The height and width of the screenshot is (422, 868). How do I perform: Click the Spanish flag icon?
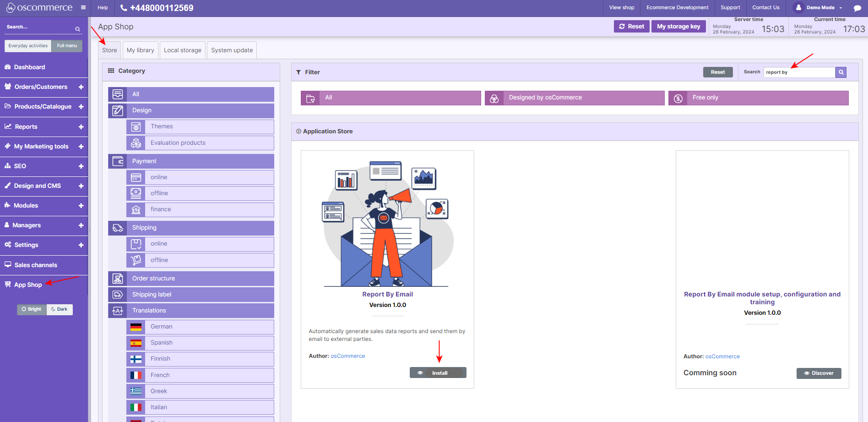tap(136, 343)
